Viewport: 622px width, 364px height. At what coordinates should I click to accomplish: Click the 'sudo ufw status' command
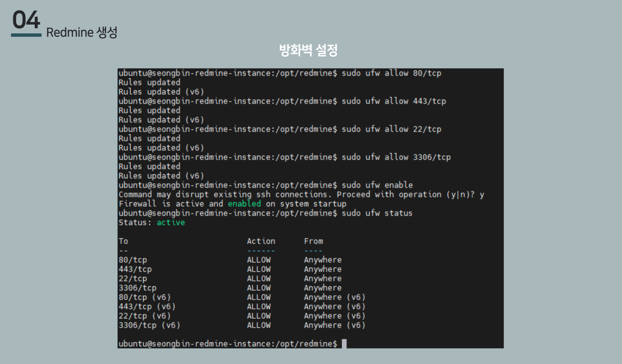pos(377,213)
